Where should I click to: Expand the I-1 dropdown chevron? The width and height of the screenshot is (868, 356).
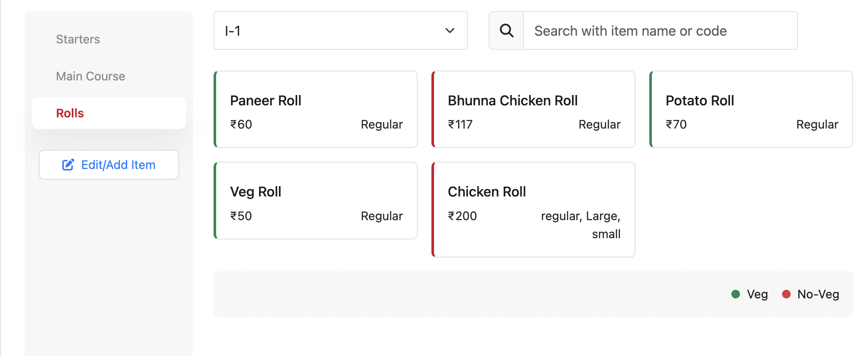click(450, 31)
